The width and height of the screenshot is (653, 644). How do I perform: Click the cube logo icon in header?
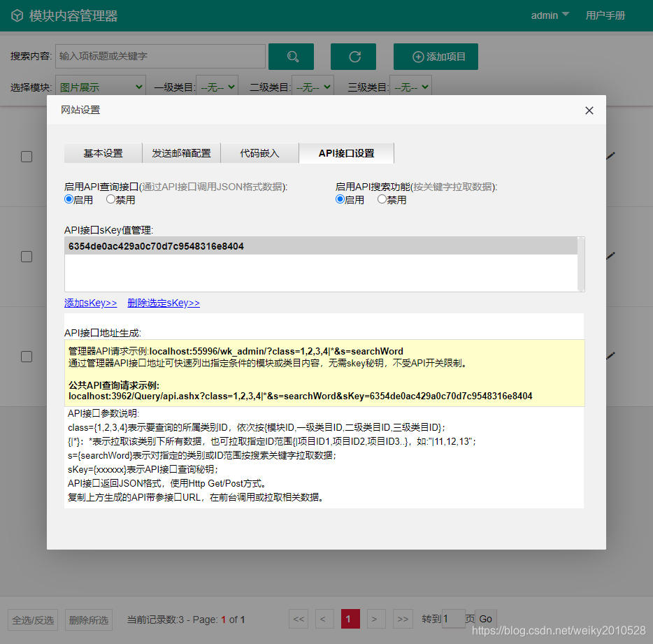(x=17, y=15)
